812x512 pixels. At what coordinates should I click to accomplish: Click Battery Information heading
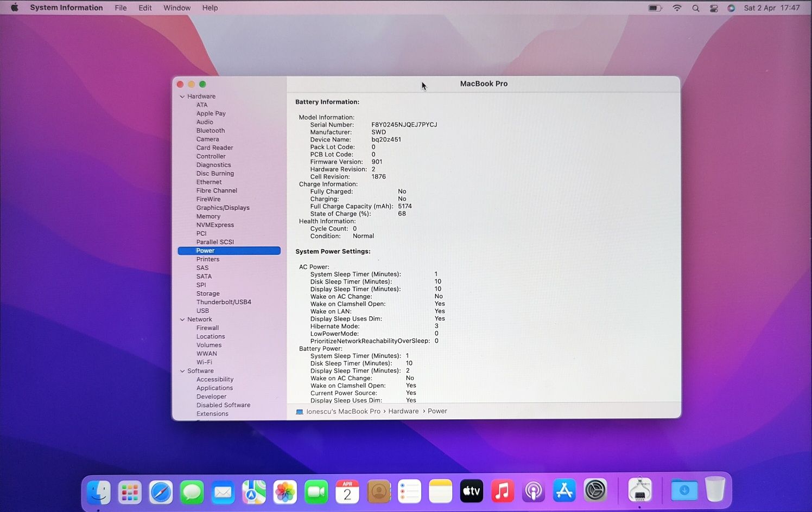pos(327,102)
